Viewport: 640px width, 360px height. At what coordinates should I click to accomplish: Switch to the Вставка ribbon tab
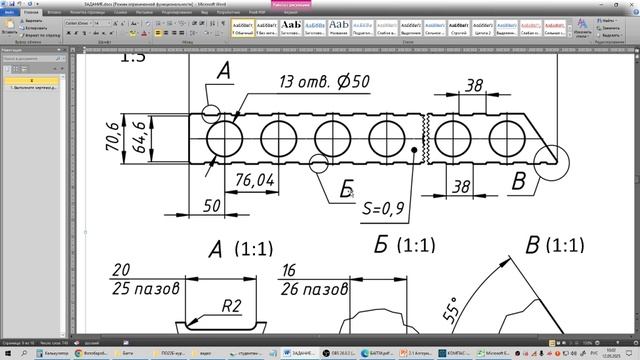tap(54, 13)
